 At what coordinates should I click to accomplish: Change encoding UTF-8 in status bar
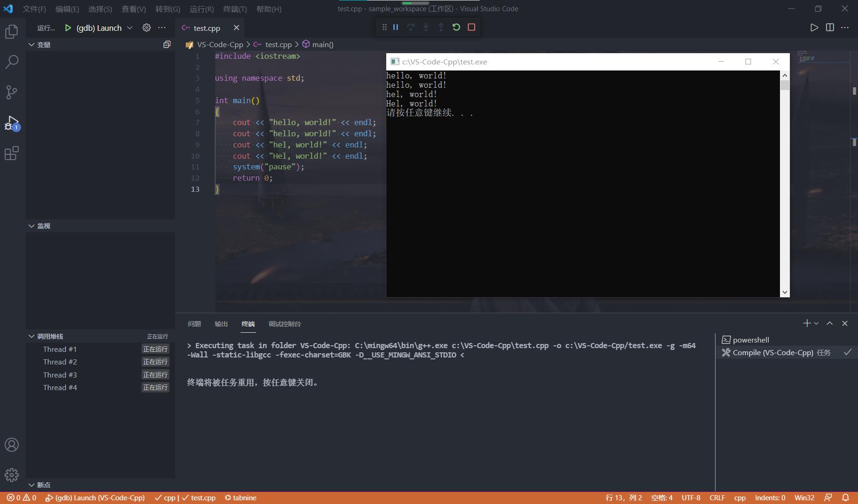click(x=691, y=497)
